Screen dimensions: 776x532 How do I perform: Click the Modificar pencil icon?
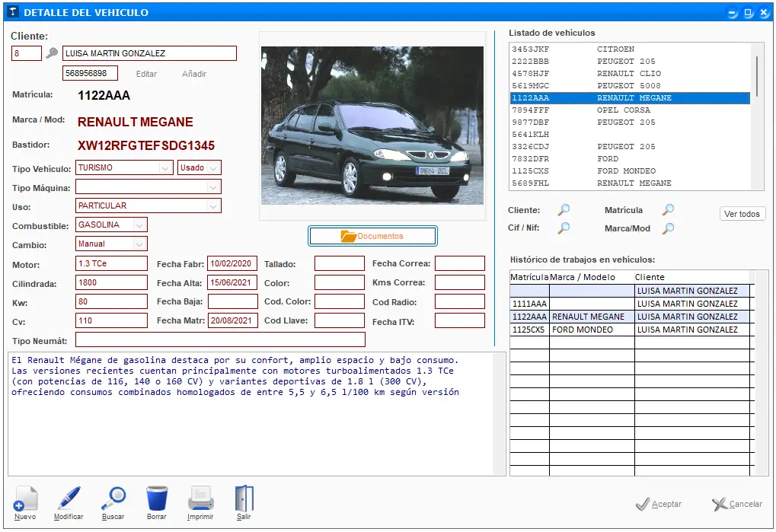[x=69, y=499]
